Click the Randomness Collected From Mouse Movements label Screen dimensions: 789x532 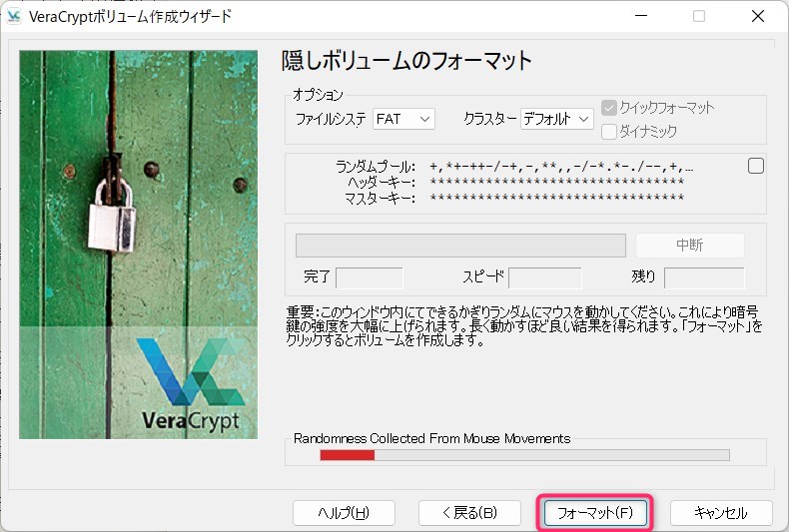pos(431,438)
